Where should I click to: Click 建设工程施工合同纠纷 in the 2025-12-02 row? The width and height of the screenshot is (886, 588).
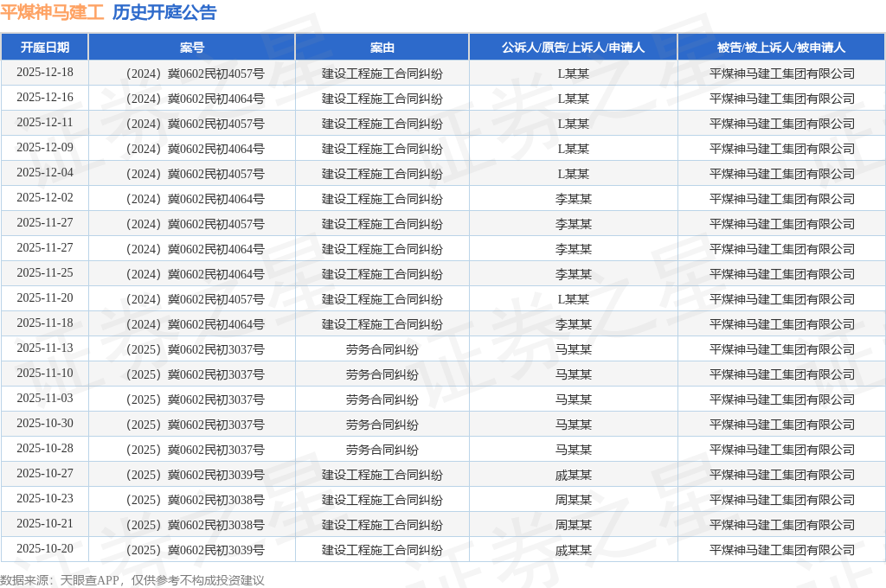click(382, 199)
